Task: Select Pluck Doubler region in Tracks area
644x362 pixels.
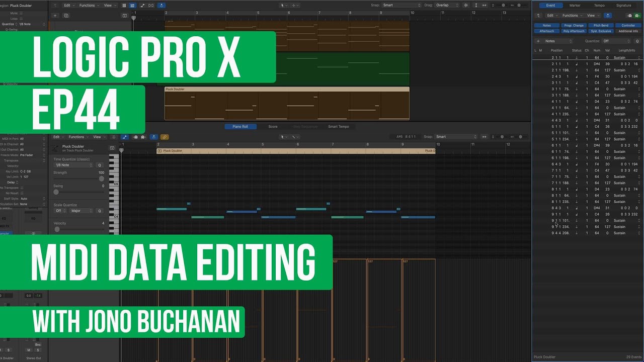Action: coord(287,104)
